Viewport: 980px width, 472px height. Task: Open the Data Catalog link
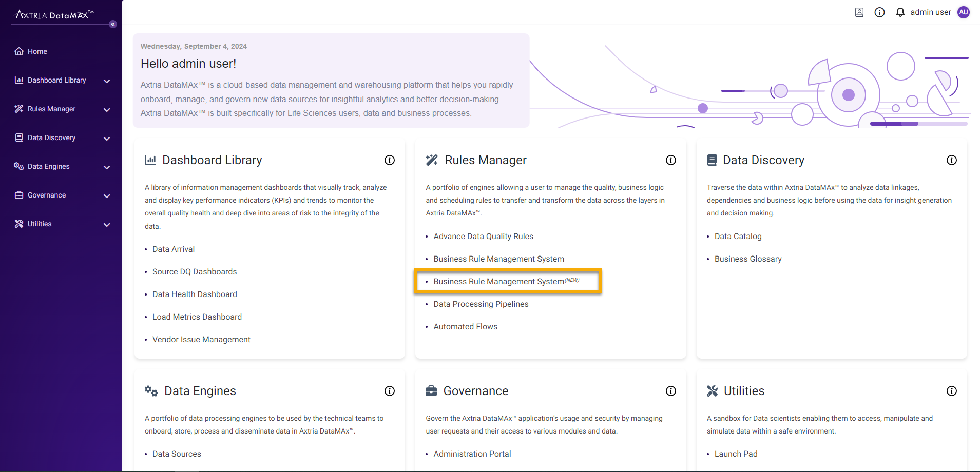(738, 237)
